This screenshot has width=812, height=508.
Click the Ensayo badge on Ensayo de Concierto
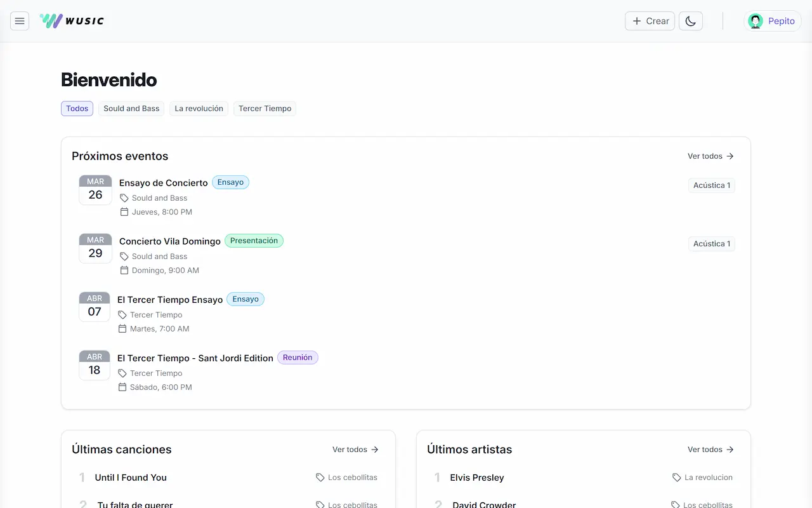click(230, 182)
